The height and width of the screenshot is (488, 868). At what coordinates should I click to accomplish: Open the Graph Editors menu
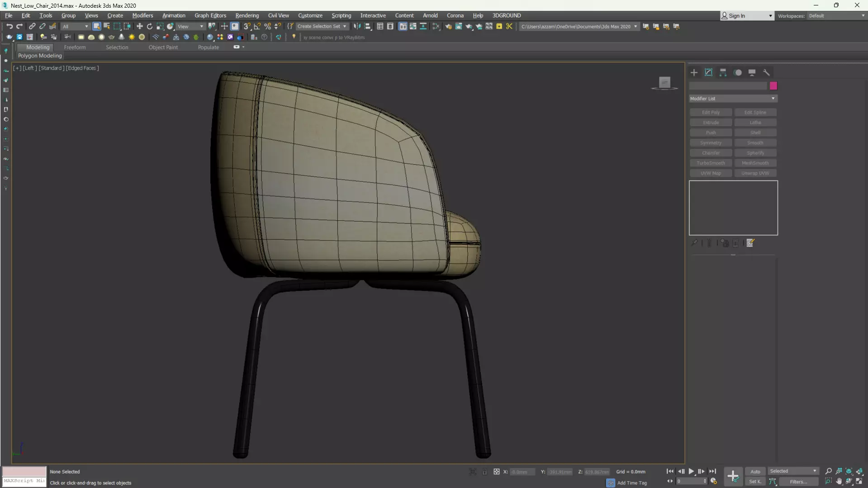(210, 15)
